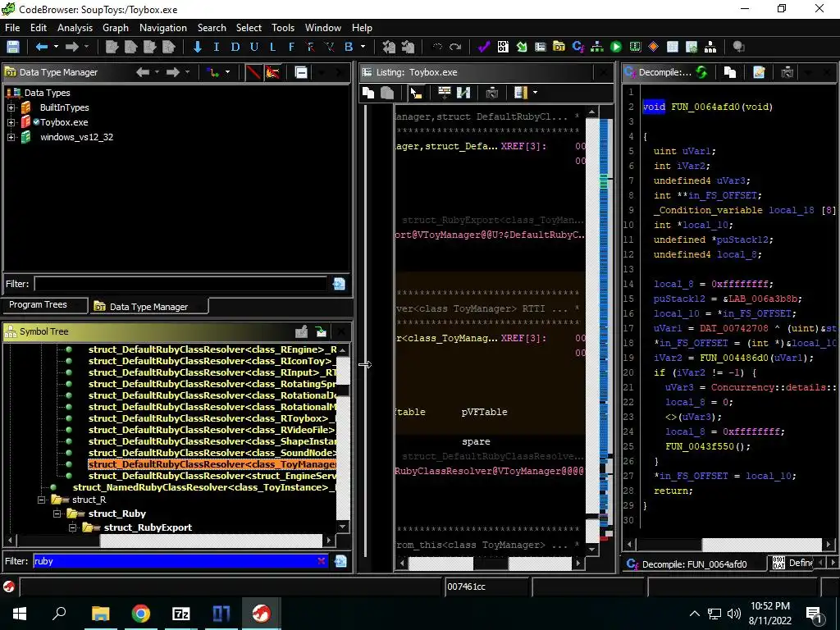
Task: Open the File menu
Action: (x=12, y=28)
